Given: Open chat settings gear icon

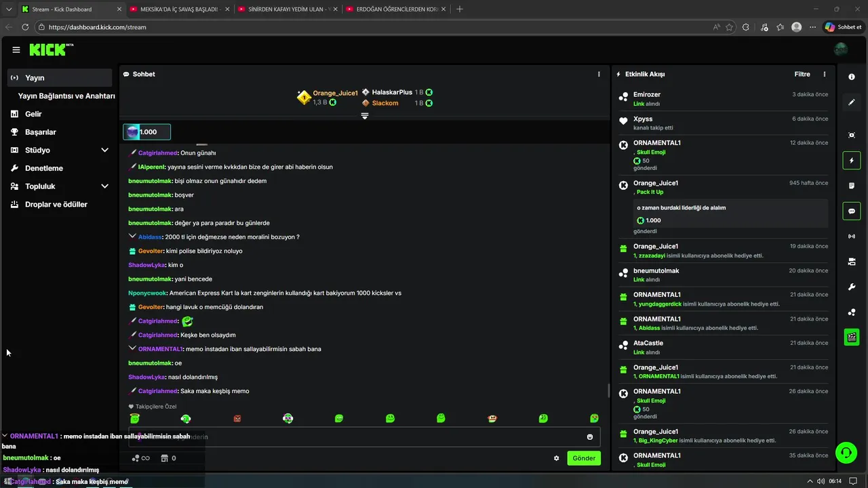Looking at the screenshot, I should tap(557, 458).
